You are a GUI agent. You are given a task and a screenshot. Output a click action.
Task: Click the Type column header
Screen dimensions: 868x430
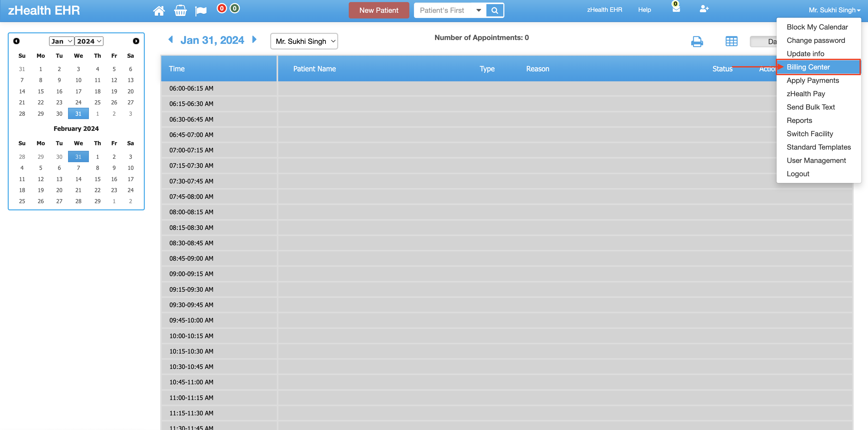487,69
